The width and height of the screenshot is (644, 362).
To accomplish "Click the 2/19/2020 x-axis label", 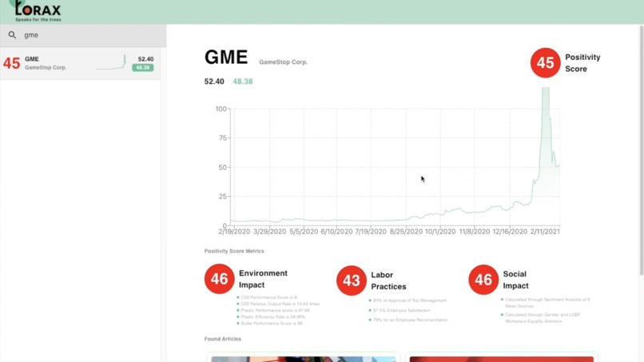I will click(x=234, y=231).
